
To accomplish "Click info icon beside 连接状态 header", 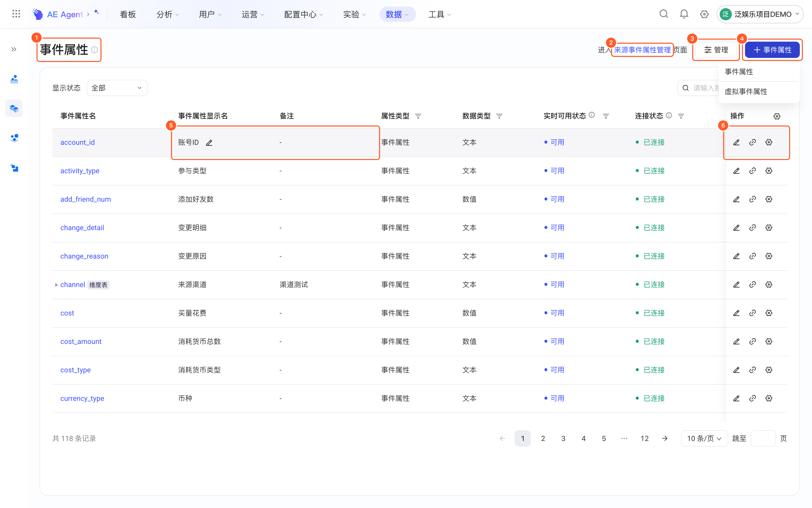I will click(669, 116).
